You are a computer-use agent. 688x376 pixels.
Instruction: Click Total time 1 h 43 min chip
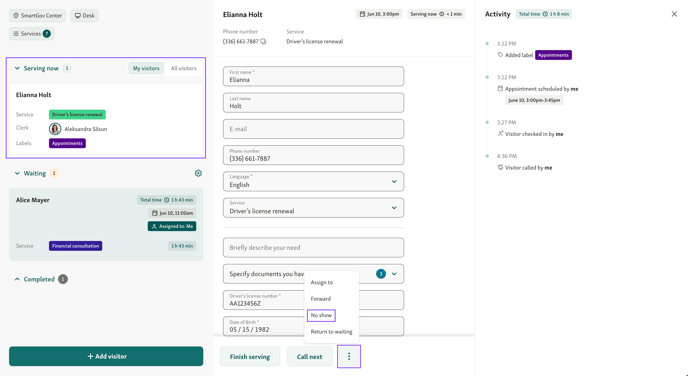[x=166, y=200]
